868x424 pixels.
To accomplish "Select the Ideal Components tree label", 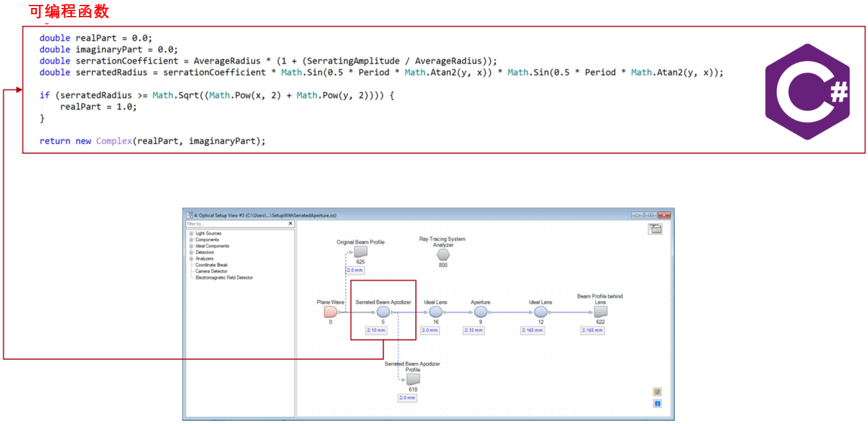I will [212, 246].
